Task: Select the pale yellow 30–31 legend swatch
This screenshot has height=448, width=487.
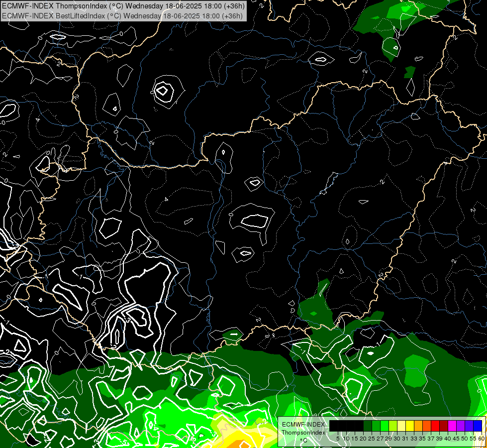Action: tap(401, 426)
